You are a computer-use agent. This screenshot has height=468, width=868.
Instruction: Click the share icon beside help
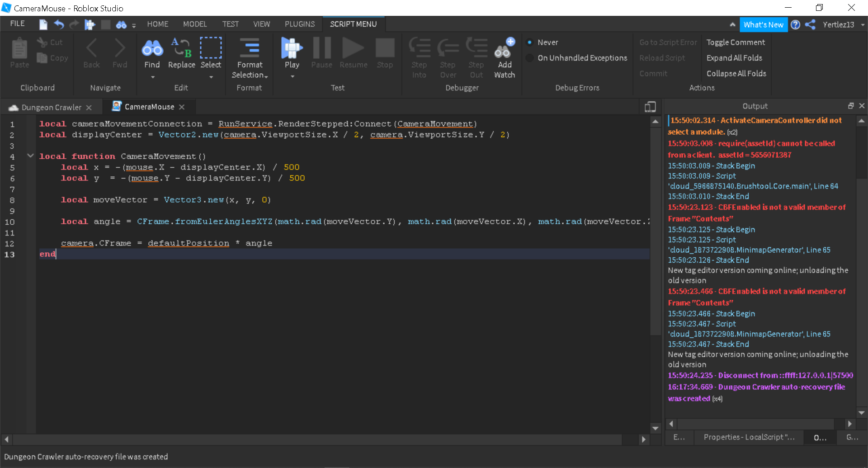tap(811, 24)
